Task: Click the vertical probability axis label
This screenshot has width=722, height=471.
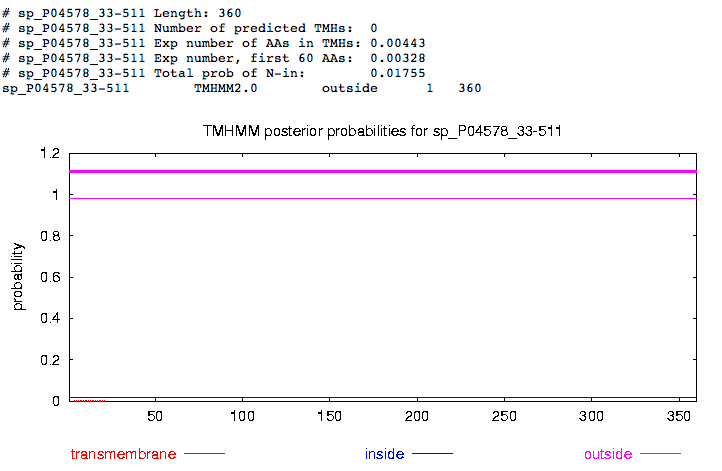Action: point(18,277)
